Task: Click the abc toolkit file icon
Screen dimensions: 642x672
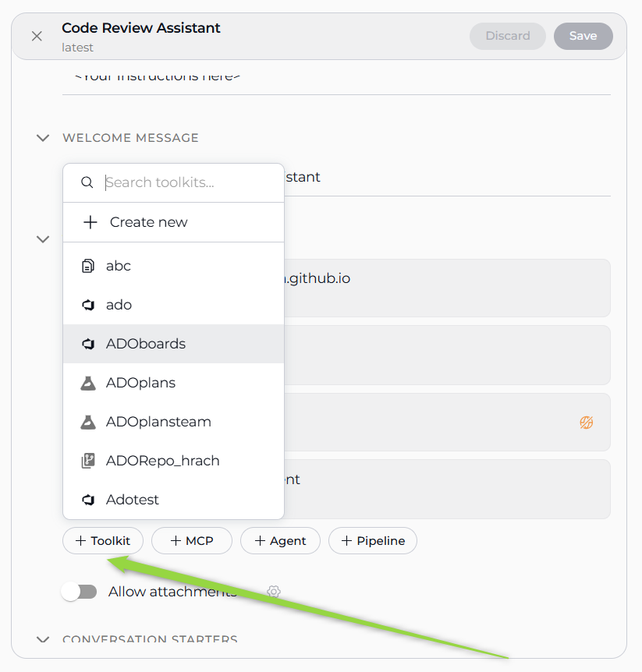Action: [x=88, y=266]
